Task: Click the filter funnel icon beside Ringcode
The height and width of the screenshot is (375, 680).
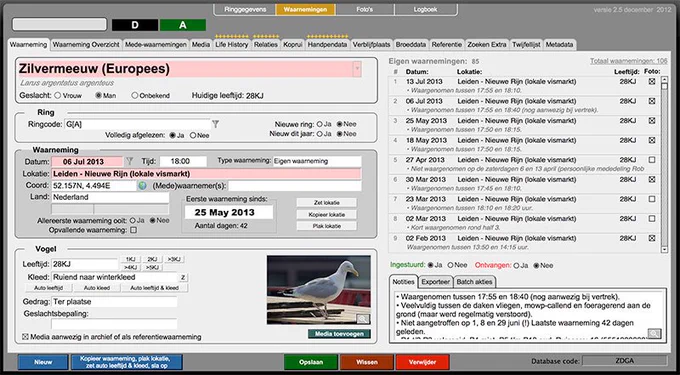Action: point(215,124)
